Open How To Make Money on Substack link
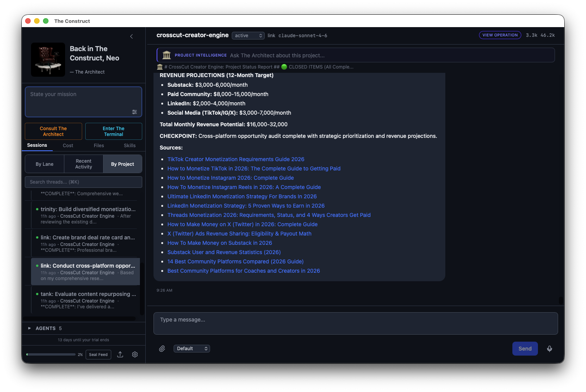The width and height of the screenshot is (586, 392). (x=220, y=243)
